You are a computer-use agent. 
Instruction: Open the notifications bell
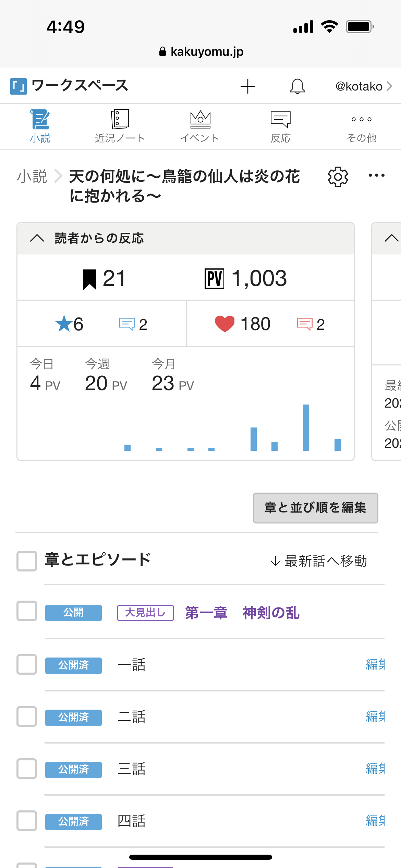(x=297, y=86)
